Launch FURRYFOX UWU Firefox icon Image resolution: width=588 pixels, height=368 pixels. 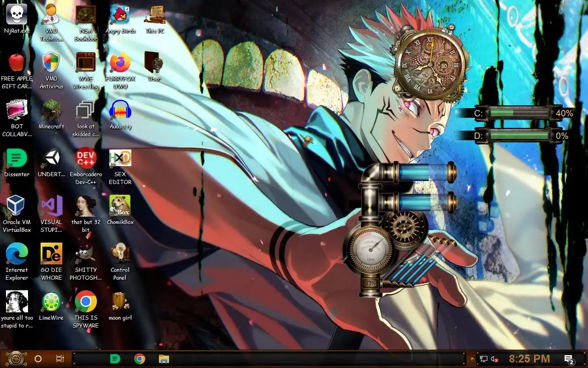(120, 62)
